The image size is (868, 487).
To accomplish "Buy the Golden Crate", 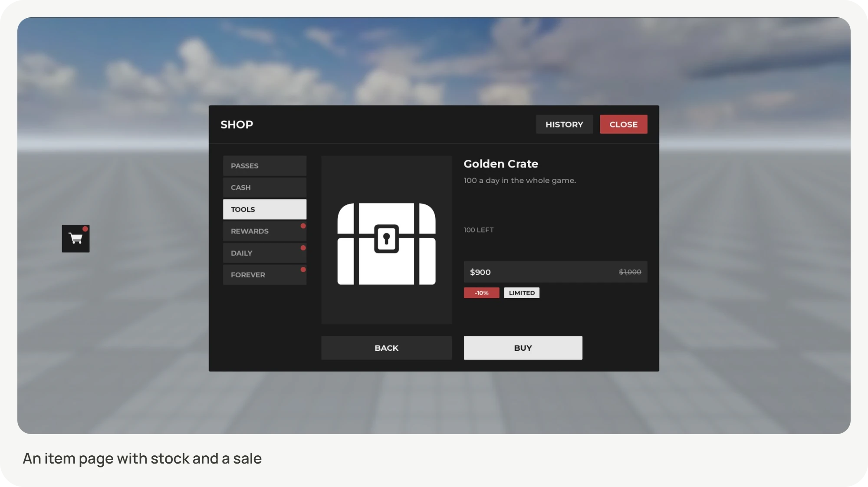I will [523, 348].
